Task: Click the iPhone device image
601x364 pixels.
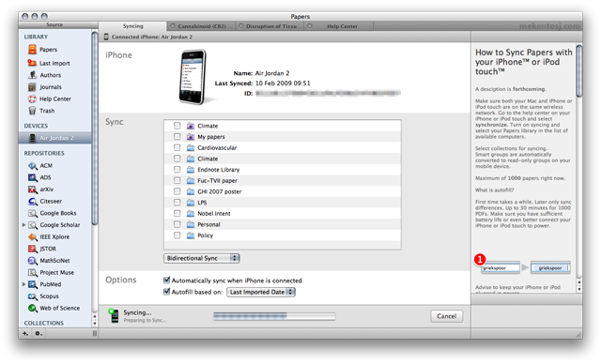Action: pyautogui.click(x=193, y=77)
